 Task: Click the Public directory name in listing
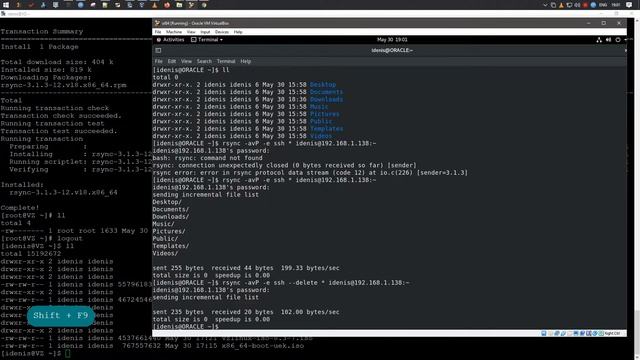pyautogui.click(x=321, y=122)
